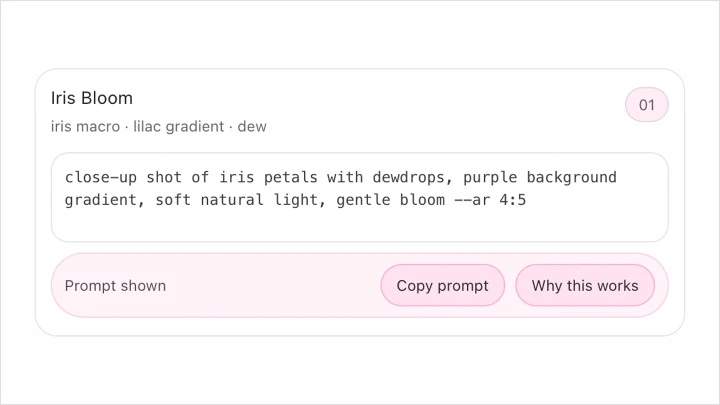
Task: Click the tag subtitle line under Iris Bloom
Action: 158,127
